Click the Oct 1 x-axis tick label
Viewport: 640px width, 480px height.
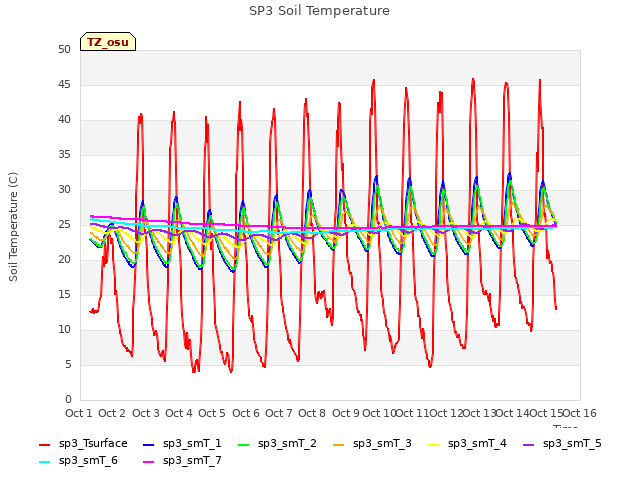79,413
